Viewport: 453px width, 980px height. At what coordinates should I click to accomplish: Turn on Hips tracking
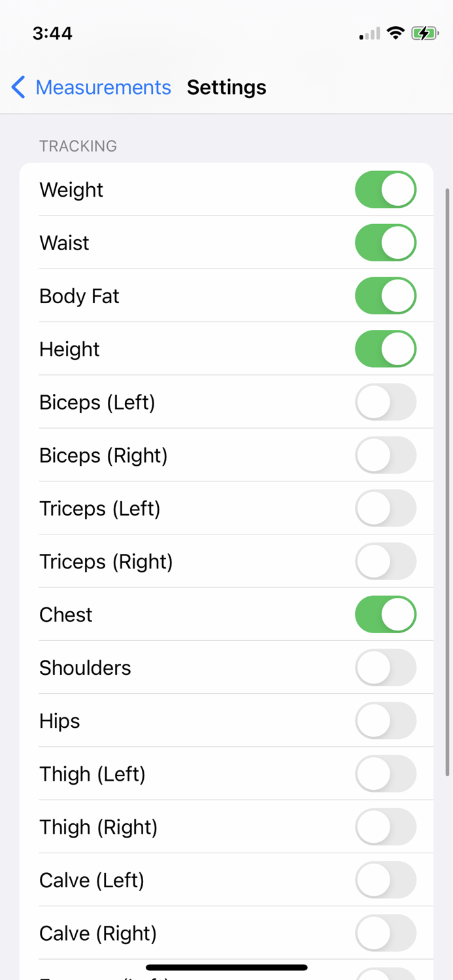pyautogui.click(x=386, y=721)
